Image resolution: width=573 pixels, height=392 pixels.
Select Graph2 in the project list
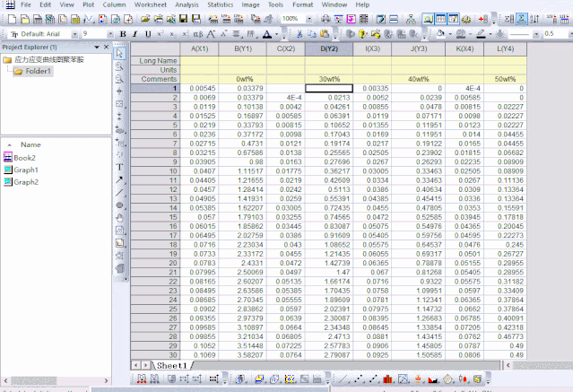click(x=26, y=182)
